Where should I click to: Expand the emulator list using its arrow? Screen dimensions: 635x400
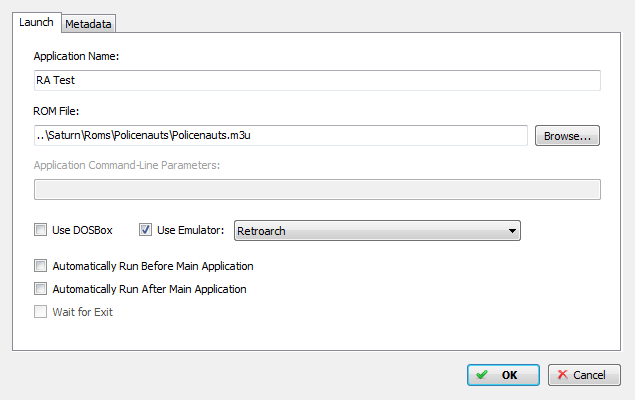512,231
